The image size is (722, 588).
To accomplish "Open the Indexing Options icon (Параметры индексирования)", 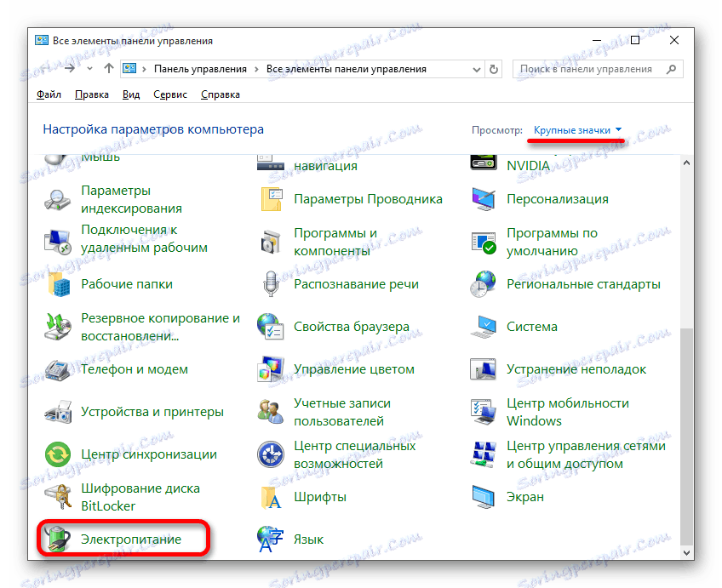I will pyautogui.click(x=58, y=200).
